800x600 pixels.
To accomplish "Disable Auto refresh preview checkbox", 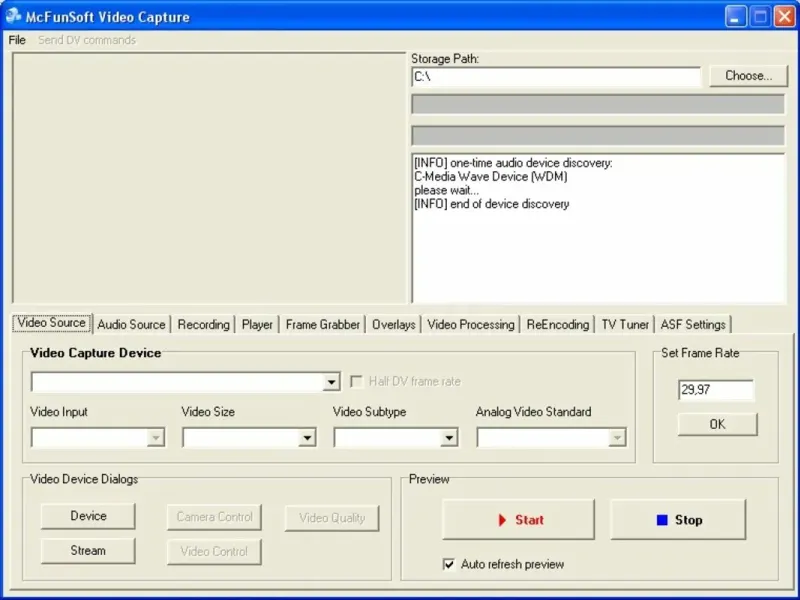I will (449, 564).
